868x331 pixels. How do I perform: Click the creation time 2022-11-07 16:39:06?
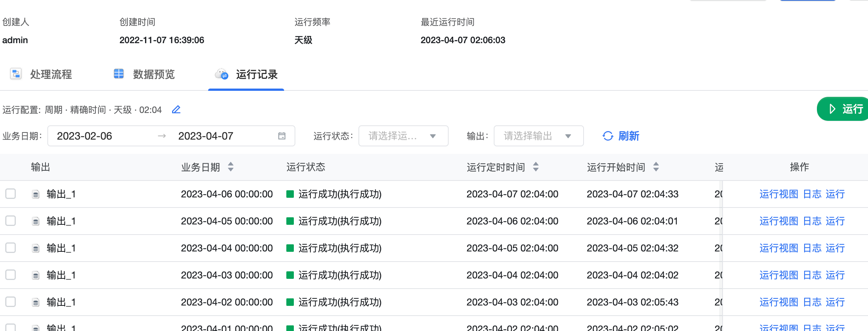[162, 40]
